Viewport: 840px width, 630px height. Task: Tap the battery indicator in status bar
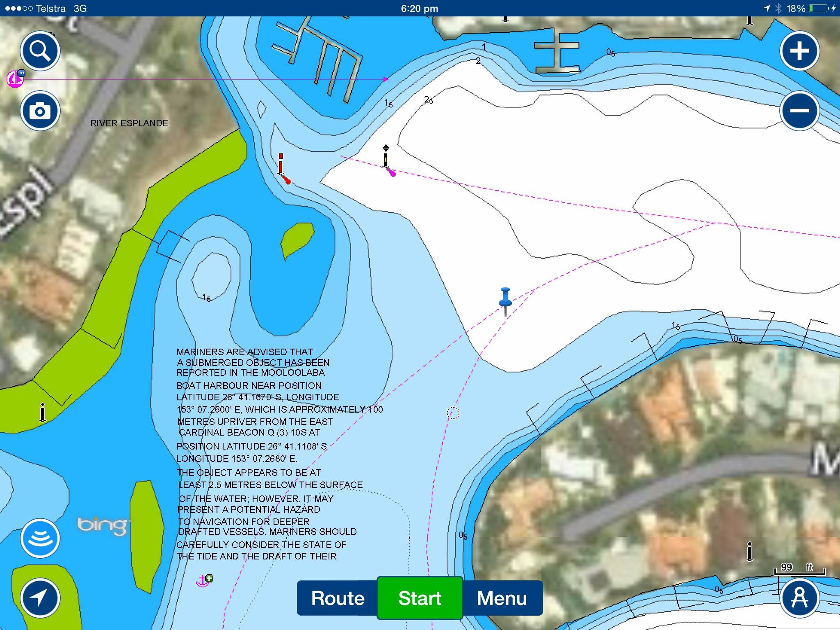coord(818,8)
